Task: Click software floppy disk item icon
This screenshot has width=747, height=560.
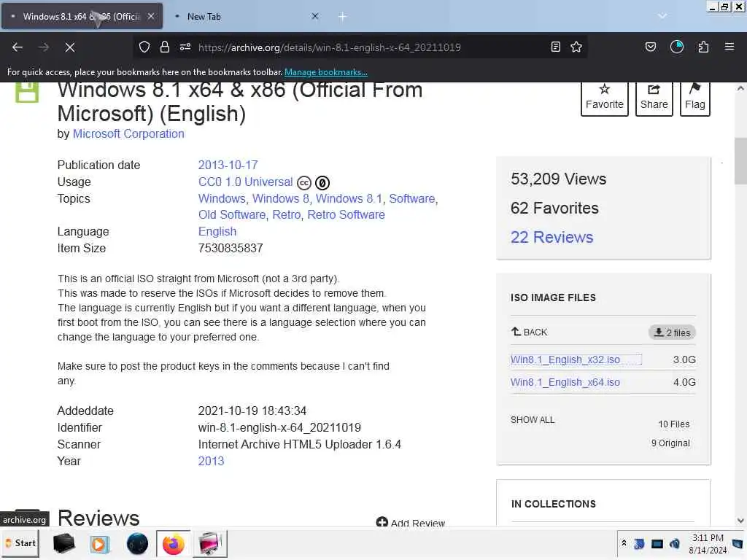Action: [x=27, y=91]
